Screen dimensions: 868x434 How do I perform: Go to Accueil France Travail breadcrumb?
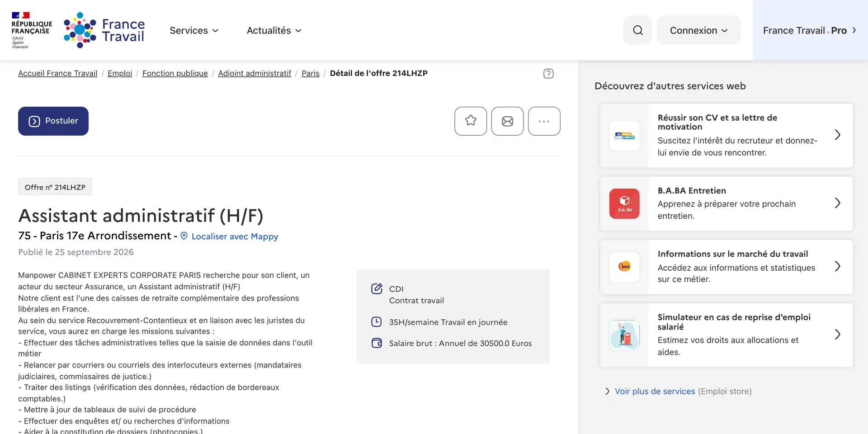point(57,73)
